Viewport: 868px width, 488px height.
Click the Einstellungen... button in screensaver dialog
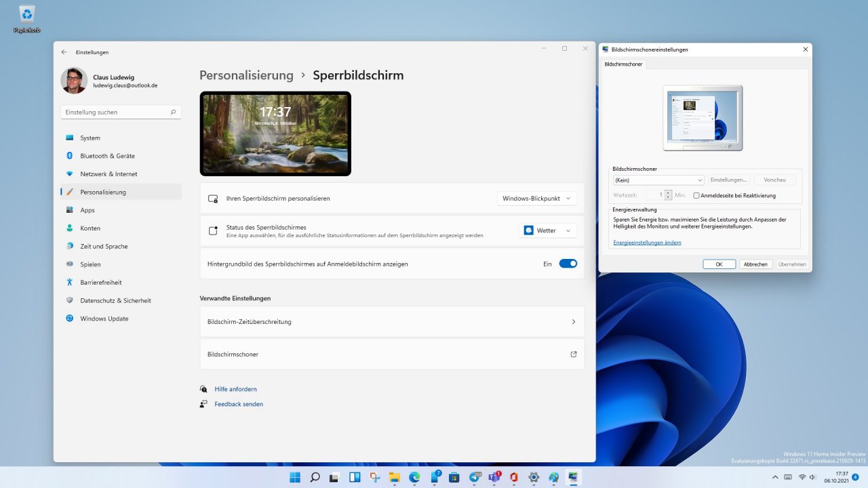click(728, 180)
